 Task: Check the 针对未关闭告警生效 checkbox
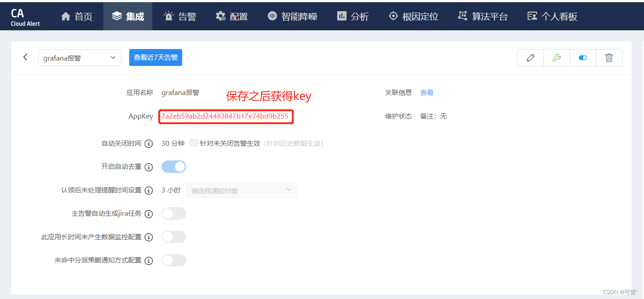click(x=194, y=143)
